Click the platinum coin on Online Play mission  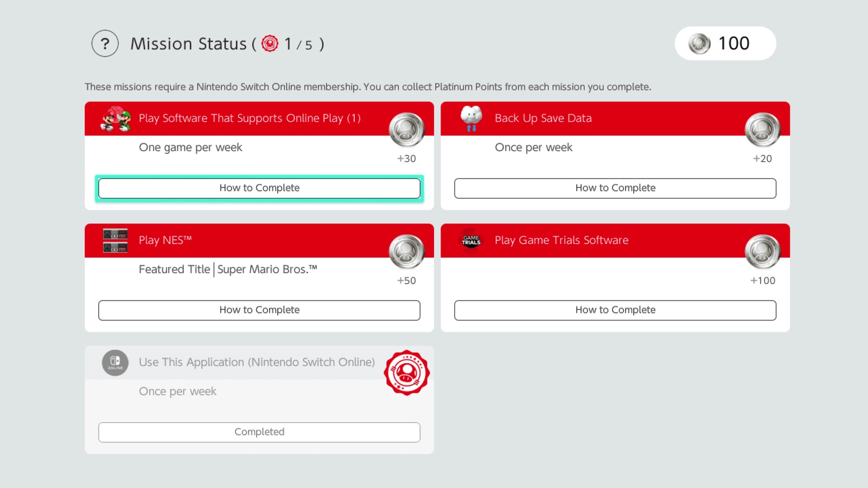tap(406, 130)
